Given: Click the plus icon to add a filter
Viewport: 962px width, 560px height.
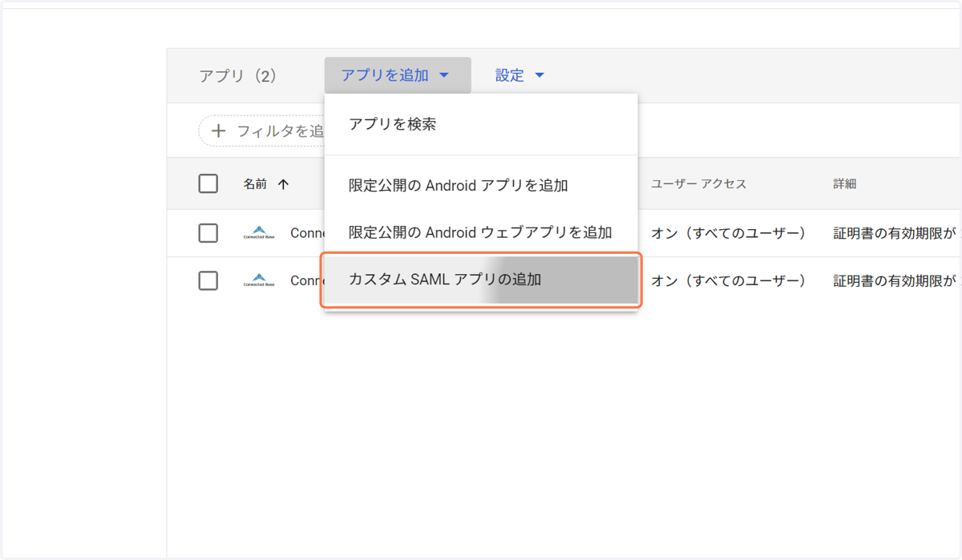Looking at the screenshot, I should (218, 131).
